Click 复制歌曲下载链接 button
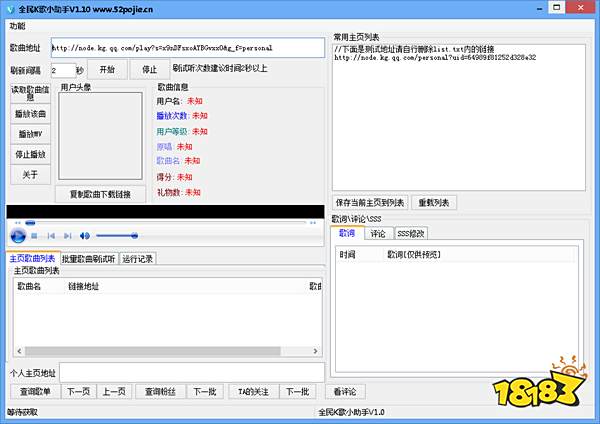Screen dimensions: 600x424 (x=100, y=193)
